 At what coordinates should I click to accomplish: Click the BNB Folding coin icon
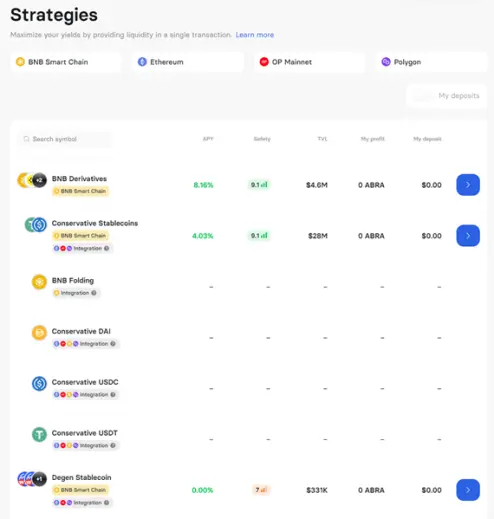(x=39, y=282)
